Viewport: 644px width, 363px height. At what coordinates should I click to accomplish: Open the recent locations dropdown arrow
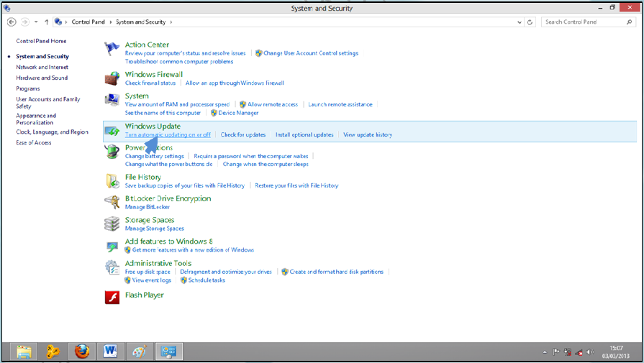tap(36, 22)
